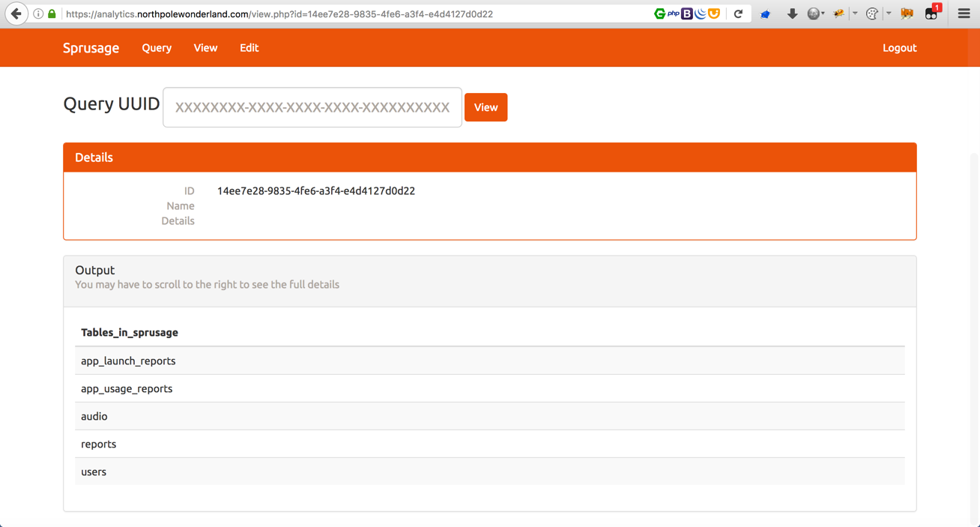
Task: Click the cookie manager icon
Action: tap(871, 13)
